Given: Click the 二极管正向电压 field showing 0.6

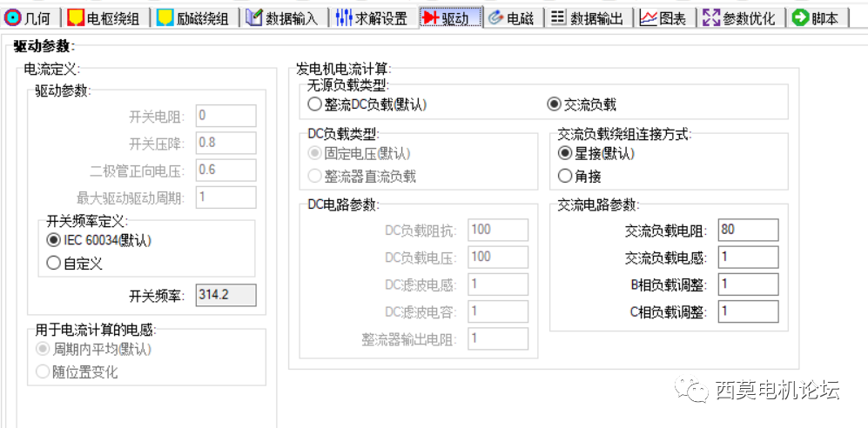Looking at the screenshot, I should coord(225,170).
